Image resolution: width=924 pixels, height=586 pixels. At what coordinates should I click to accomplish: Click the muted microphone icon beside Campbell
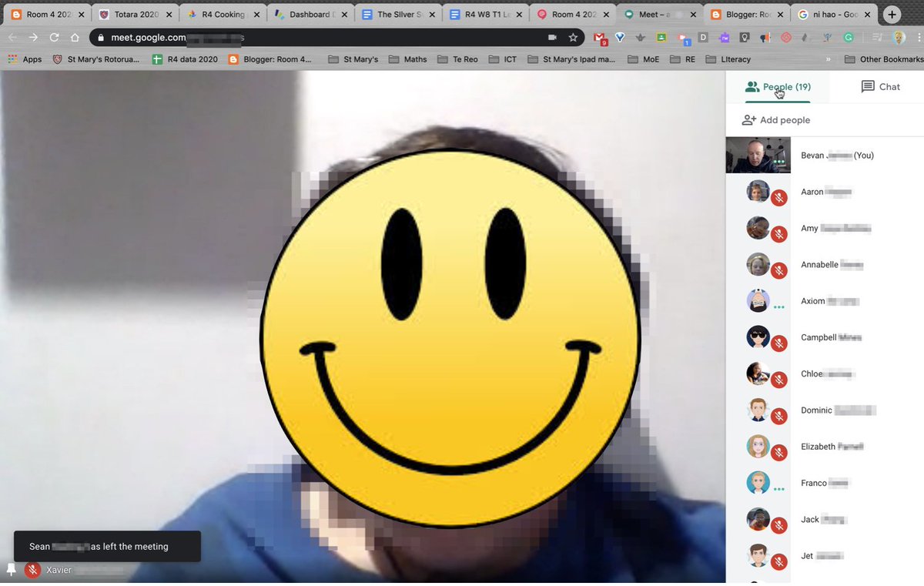coord(779,343)
